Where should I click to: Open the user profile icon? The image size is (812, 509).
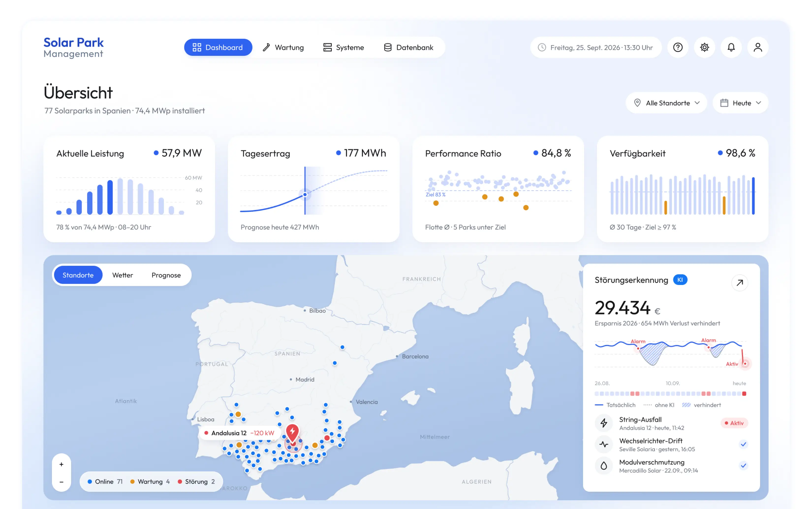[x=757, y=47]
